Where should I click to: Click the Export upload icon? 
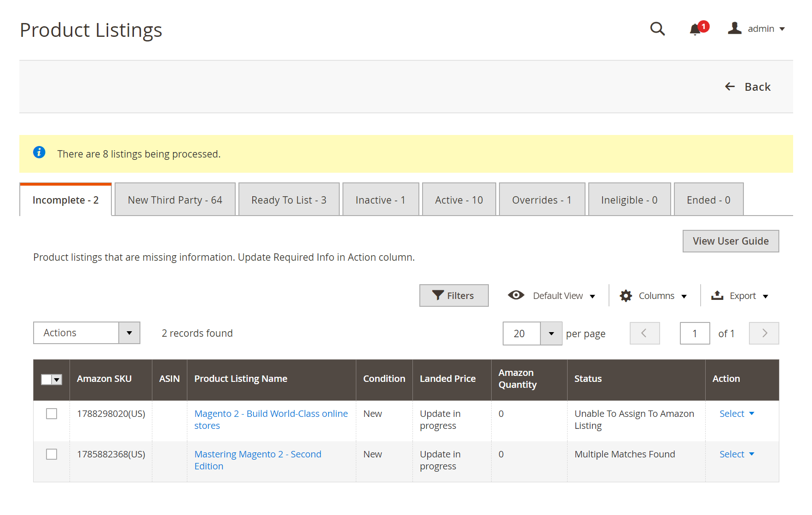[717, 295]
